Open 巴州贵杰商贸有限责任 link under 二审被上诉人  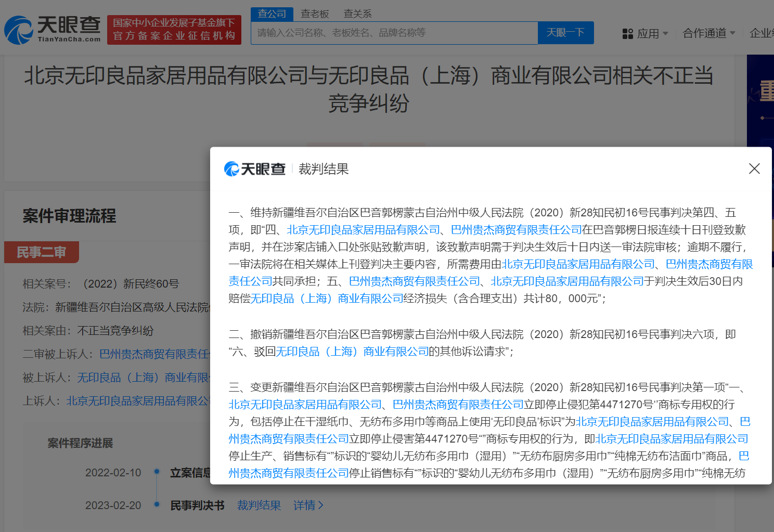[154, 354]
